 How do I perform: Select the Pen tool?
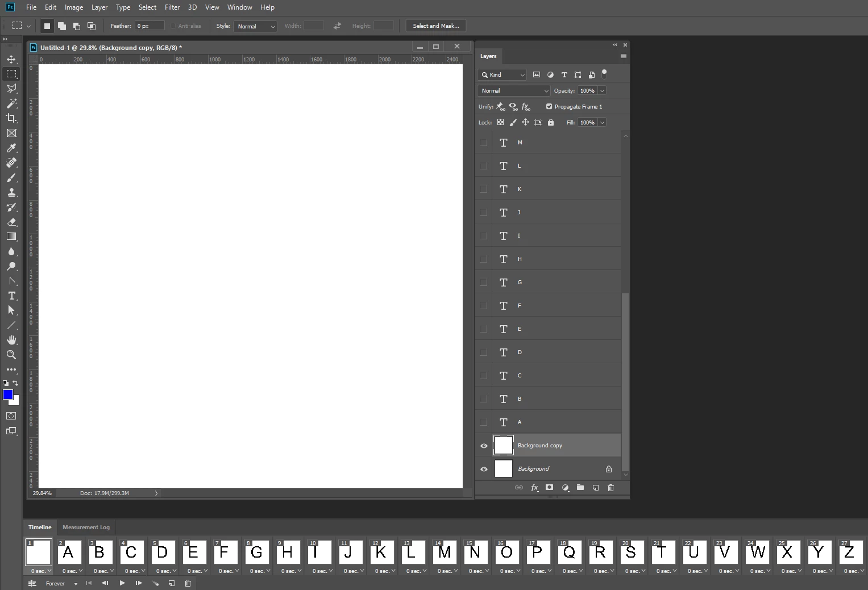[x=11, y=281]
